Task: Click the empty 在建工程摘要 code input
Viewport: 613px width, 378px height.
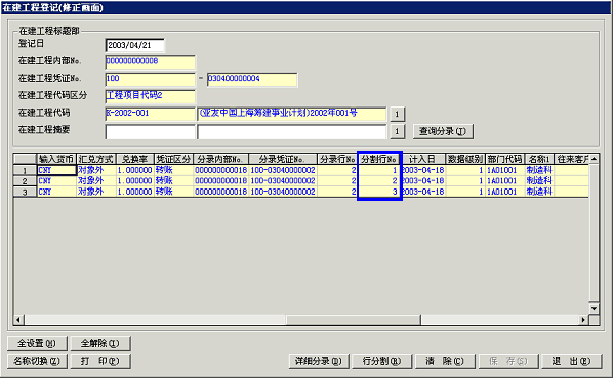Action: (150, 132)
